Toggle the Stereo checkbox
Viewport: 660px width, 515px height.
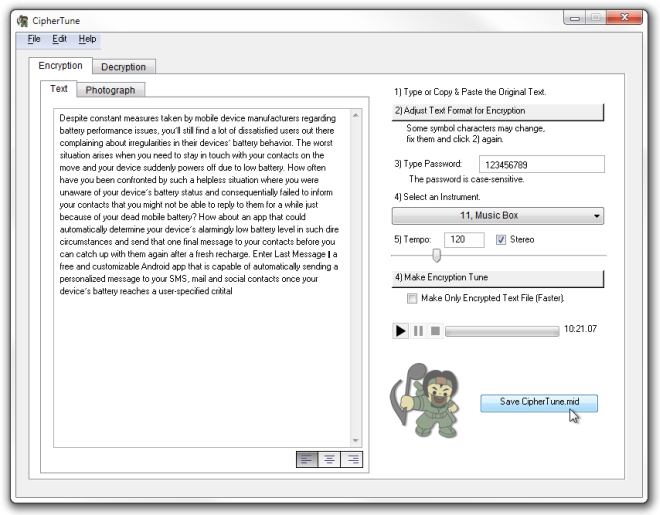pyautogui.click(x=502, y=240)
